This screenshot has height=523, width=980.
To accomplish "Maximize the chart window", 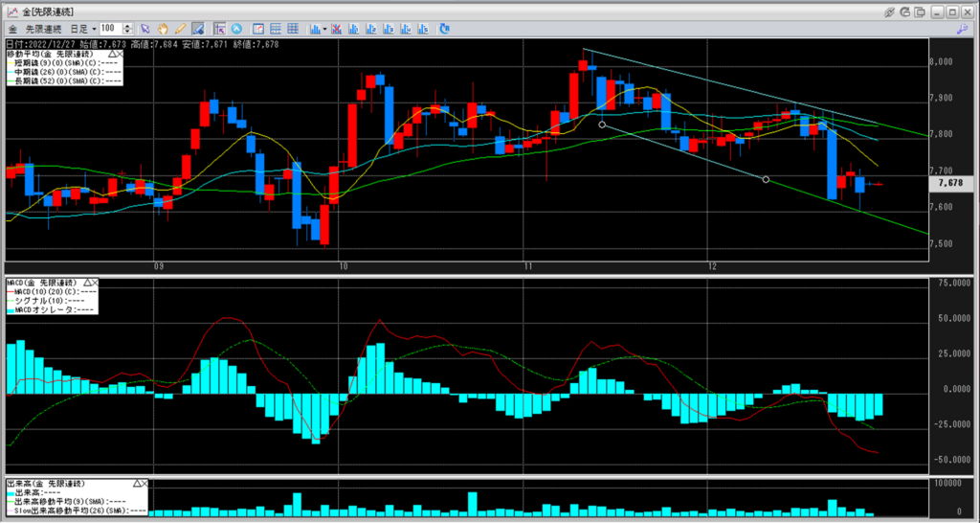I will [x=951, y=11].
